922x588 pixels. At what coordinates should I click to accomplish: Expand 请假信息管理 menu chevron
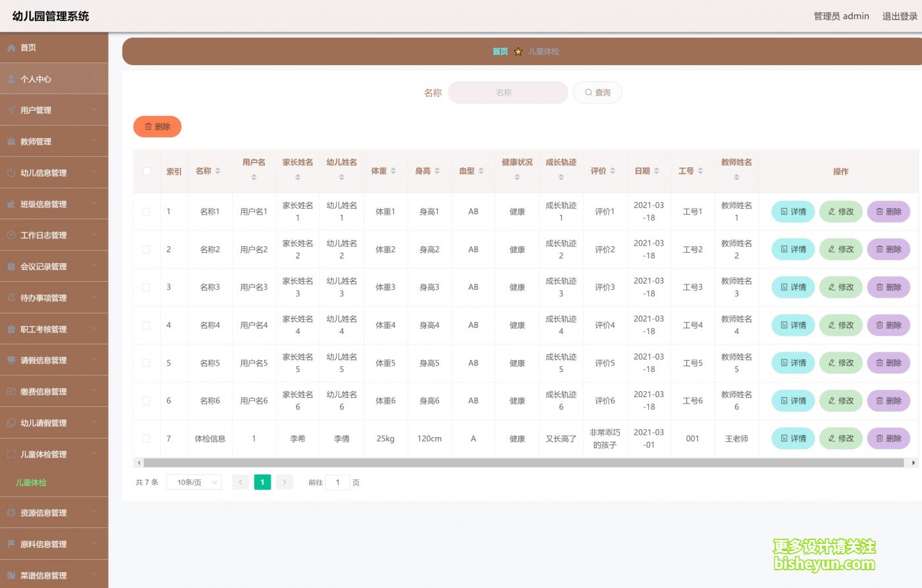click(x=94, y=360)
